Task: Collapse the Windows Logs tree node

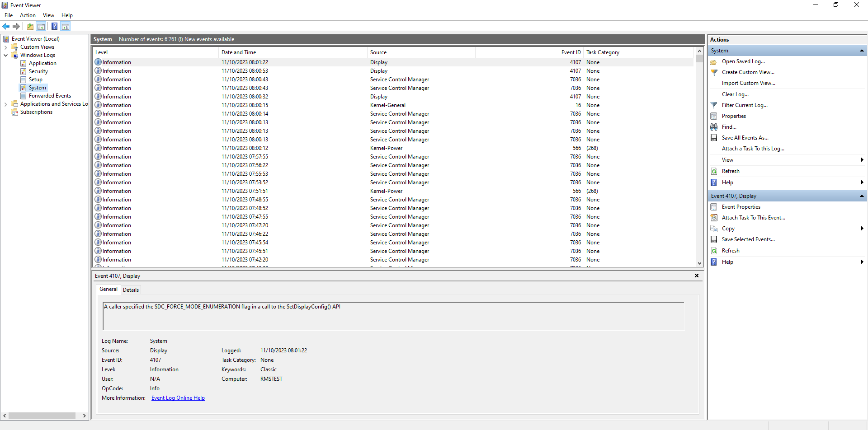Action: tap(5, 55)
